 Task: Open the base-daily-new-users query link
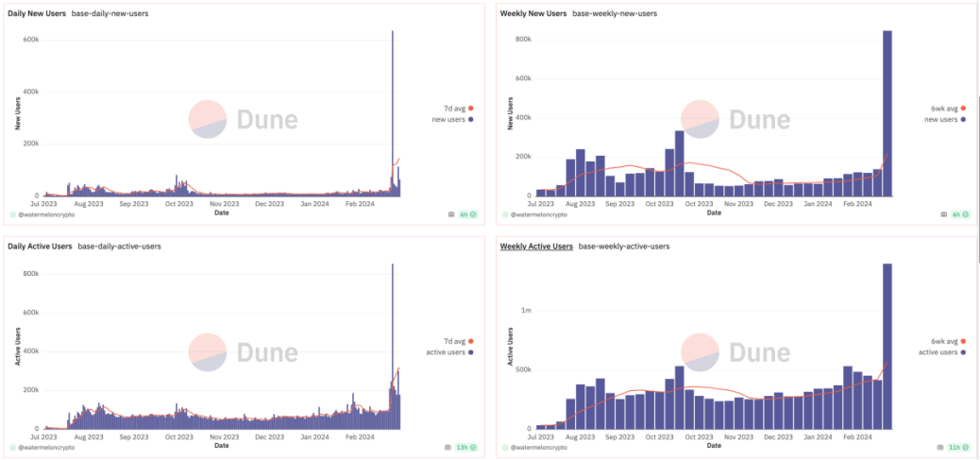click(x=110, y=13)
